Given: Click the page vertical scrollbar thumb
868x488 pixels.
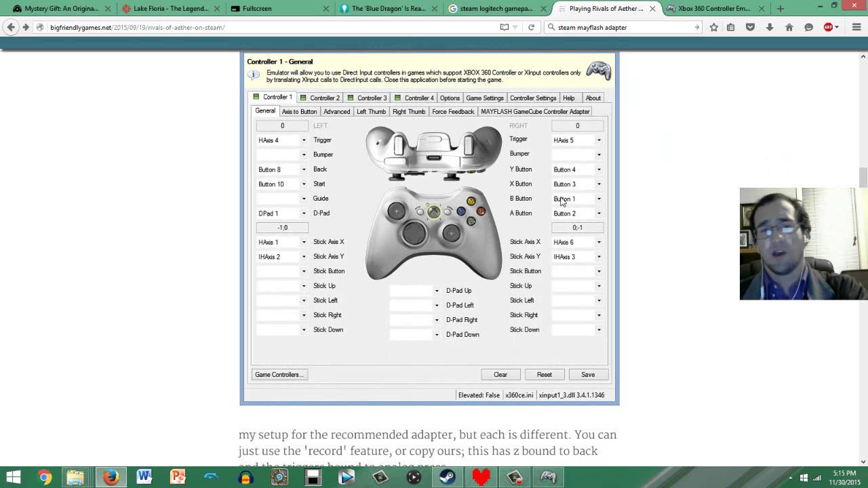Looking at the screenshot, I should pos(863,178).
